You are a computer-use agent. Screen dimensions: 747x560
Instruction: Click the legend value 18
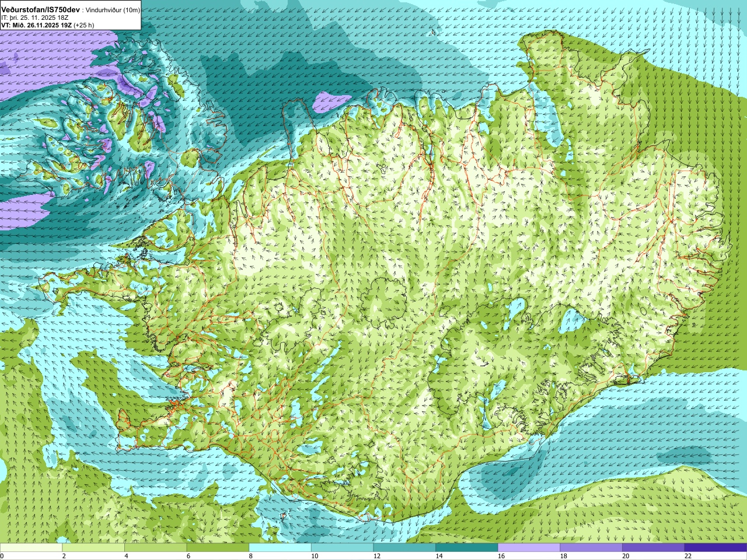pyautogui.click(x=563, y=556)
